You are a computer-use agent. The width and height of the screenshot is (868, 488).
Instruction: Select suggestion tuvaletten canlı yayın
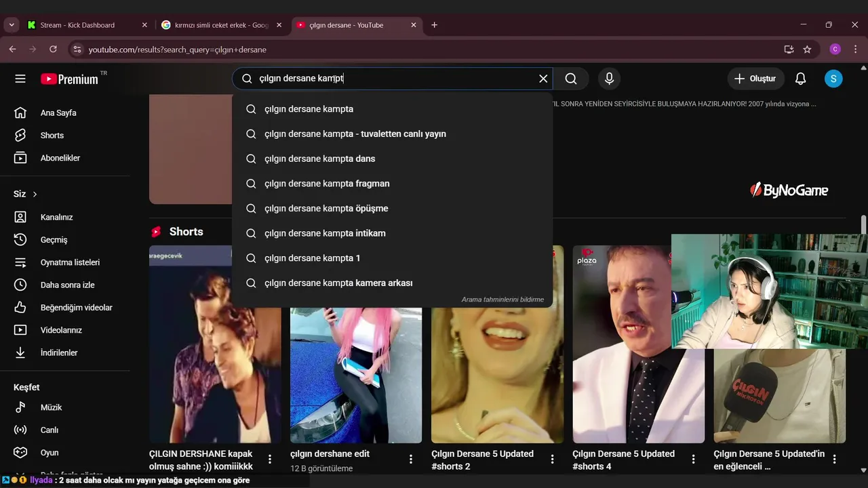[x=392, y=134]
